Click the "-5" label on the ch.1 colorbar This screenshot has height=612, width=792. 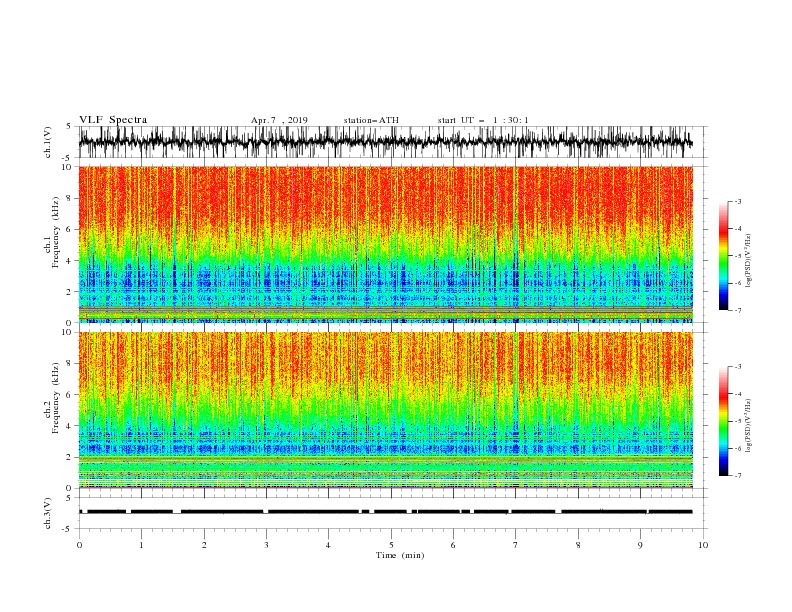click(x=737, y=256)
